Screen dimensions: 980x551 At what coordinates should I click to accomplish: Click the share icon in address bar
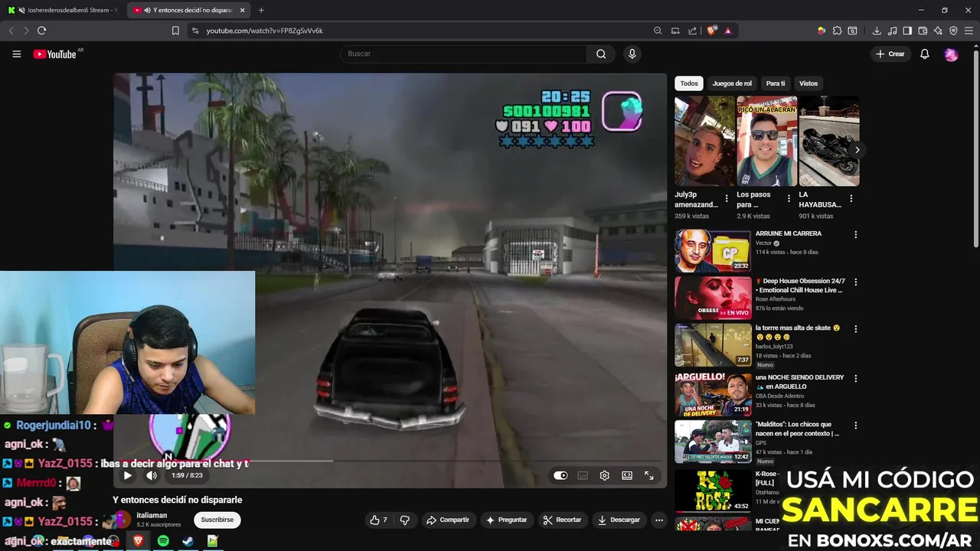(x=693, y=31)
